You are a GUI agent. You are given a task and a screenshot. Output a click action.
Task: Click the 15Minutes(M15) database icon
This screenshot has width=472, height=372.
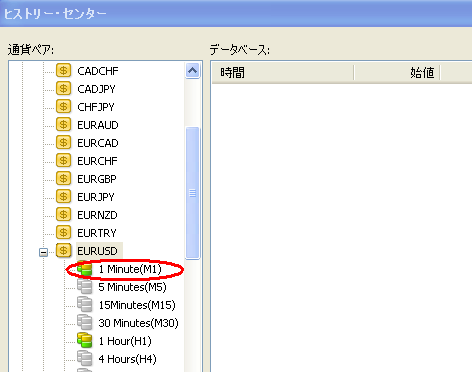[x=85, y=305]
